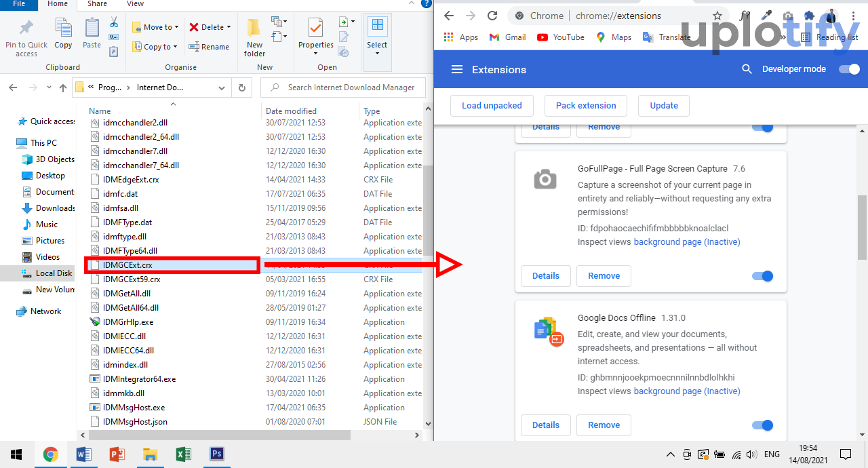
Task: Open the Extensions page hamburger menu
Action: tap(457, 69)
